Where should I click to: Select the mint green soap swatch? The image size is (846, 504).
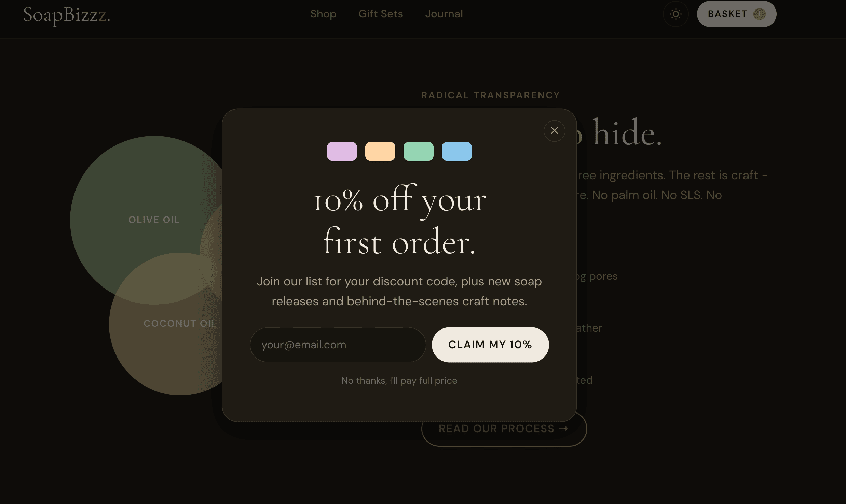(418, 151)
